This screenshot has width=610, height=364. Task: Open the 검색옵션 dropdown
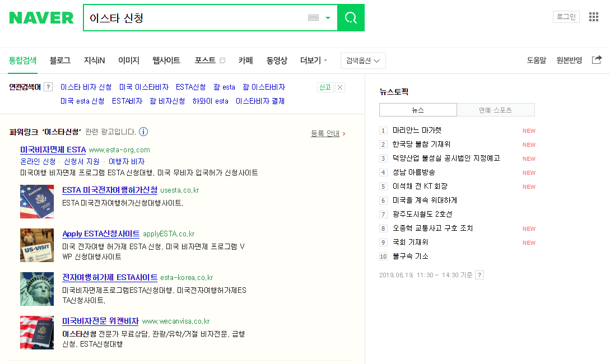(x=363, y=60)
